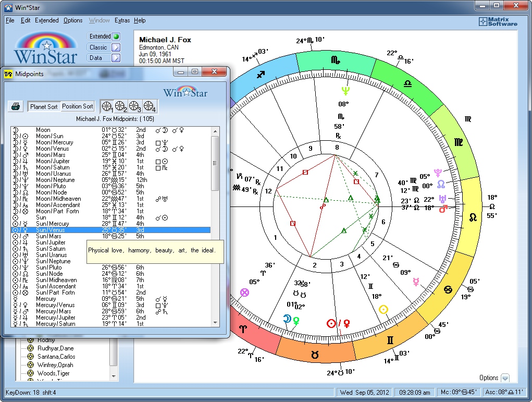The width and height of the screenshot is (532, 402).
Task: Select Rudhyar,Dane chart in list
Action: click(55, 348)
